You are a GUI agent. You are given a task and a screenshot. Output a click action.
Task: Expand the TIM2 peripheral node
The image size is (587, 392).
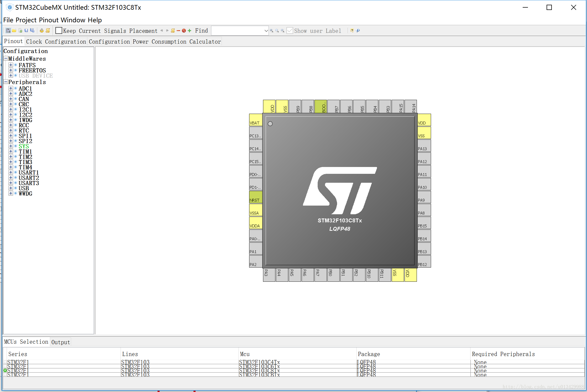tap(11, 157)
